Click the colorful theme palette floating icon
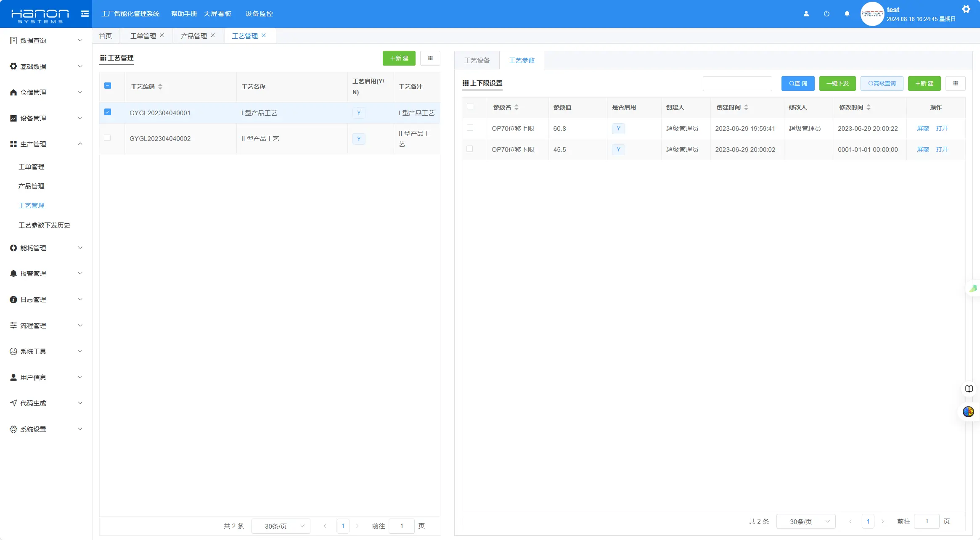 (x=968, y=411)
